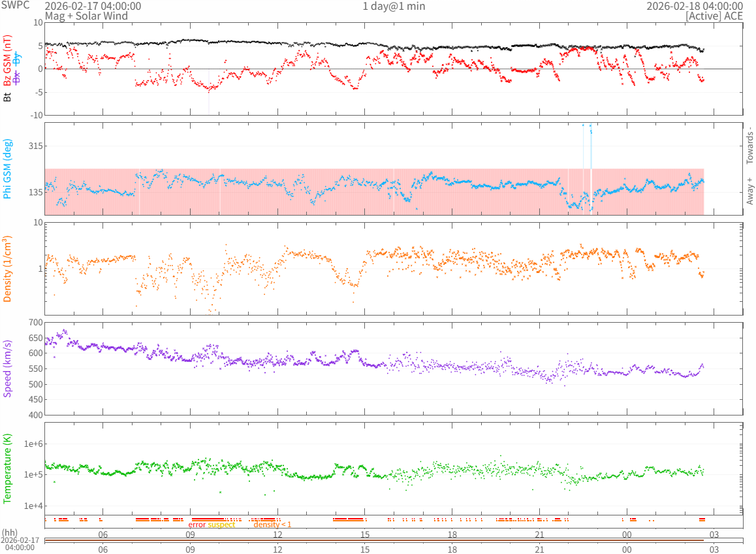Click the (hh) time axis unit label
Viewport: 756px width, 554px height.
coord(10,533)
